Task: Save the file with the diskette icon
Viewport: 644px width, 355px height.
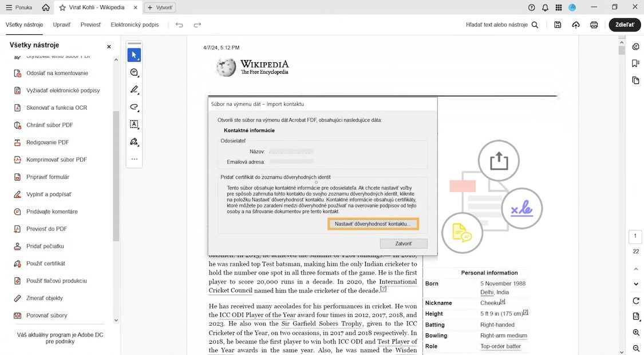Action: pos(558,25)
